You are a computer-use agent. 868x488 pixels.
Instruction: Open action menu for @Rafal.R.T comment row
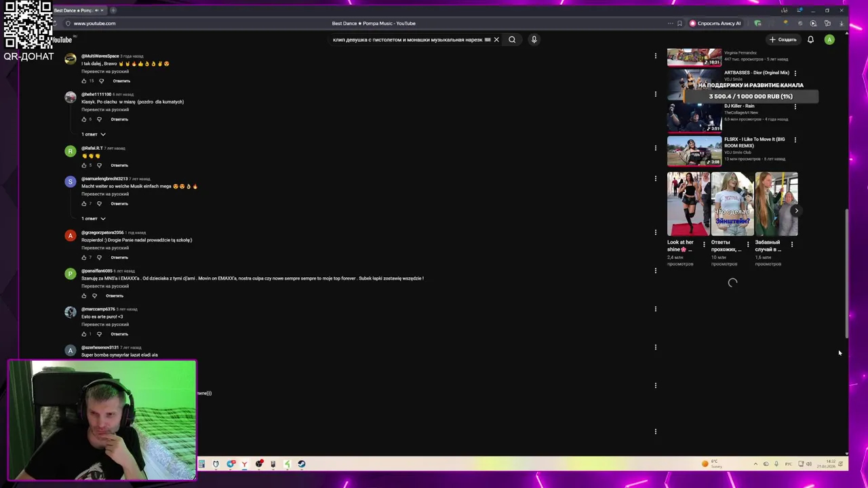coord(656,148)
